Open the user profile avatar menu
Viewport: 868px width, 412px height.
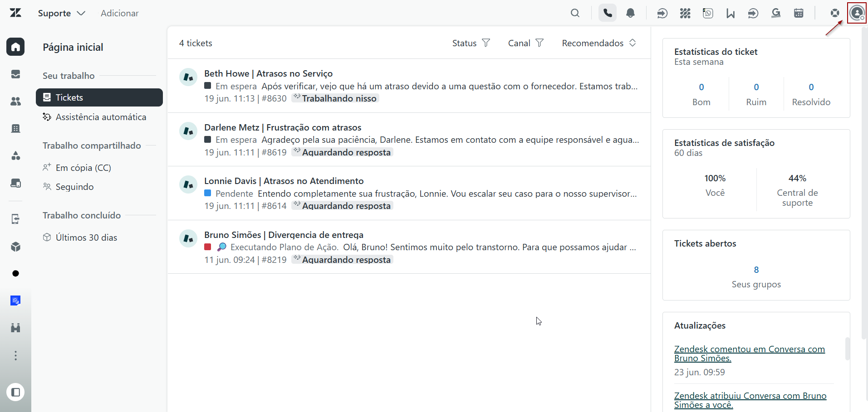pos(857,13)
